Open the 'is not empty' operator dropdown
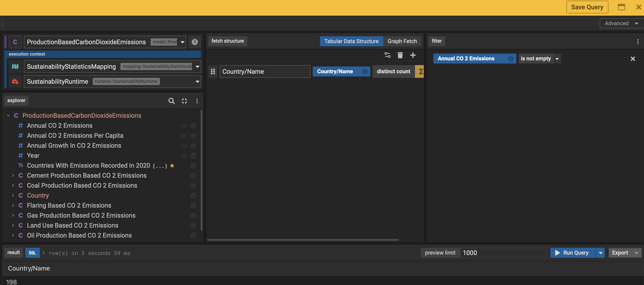Image resolution: width=644 pixels, height=285 pixels. (557, 59)
